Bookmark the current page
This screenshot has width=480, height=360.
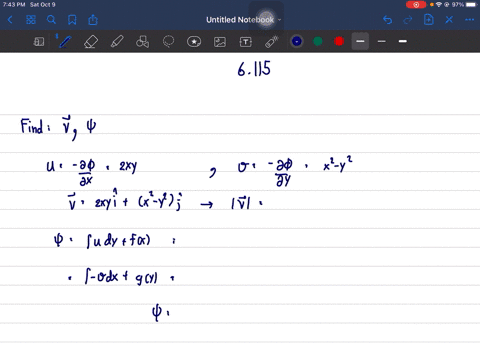coord(72,20)
